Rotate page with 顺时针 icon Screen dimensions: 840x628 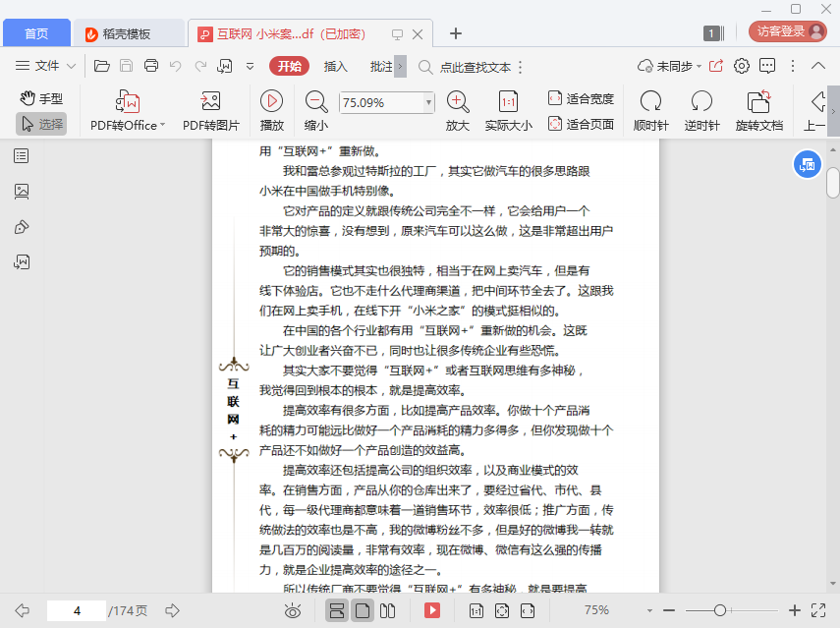(x=650, y=101)
